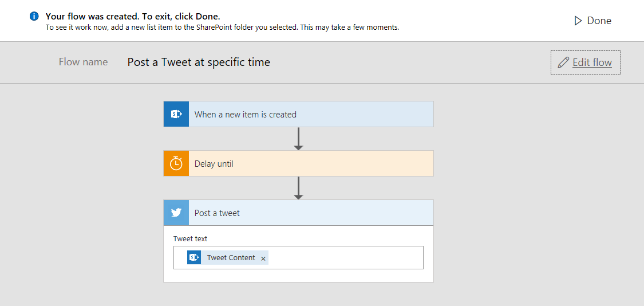Click the SharePoint icon on the trigger step
The image size is (644, 306).
click(176, 114)
